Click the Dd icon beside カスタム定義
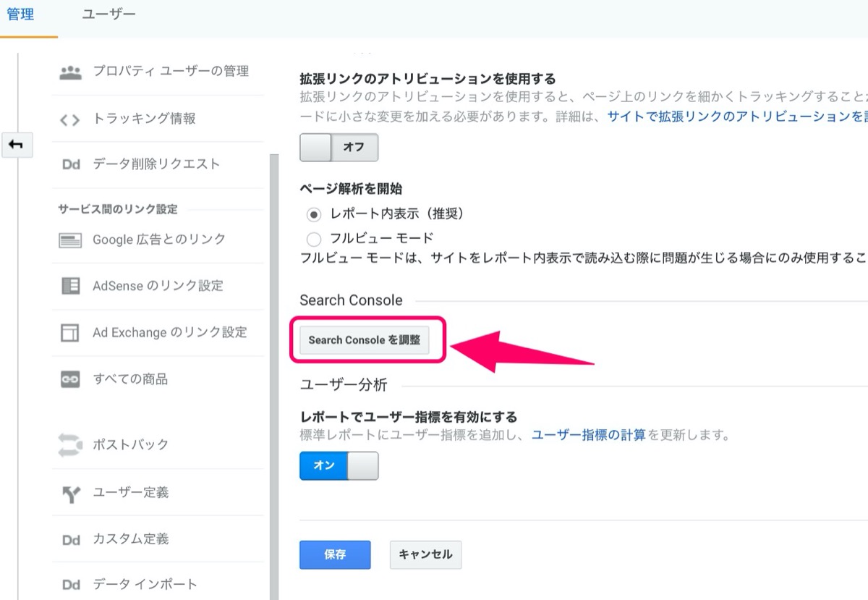Screen dimensions: 868x600 (71, 540)
